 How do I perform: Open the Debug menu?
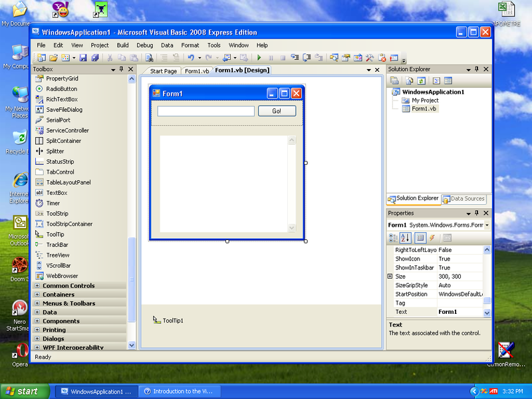click(x=144, y=45)
